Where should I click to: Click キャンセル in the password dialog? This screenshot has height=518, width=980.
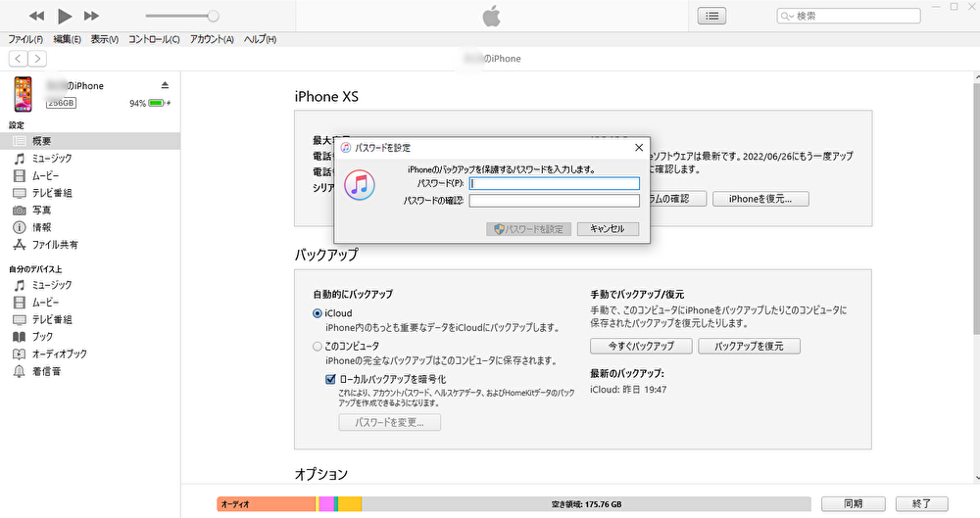click(609, 229)
